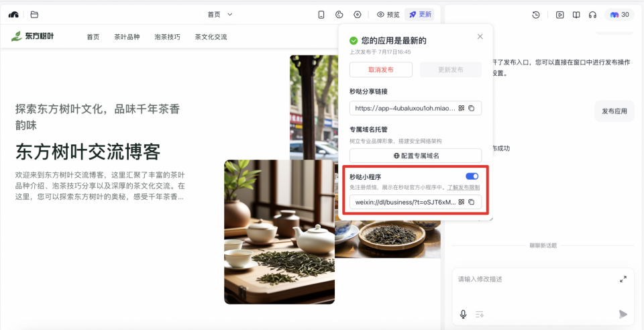The width and height of the screenshot is (644, 330).
Task: Open the palette theme icon
Action: point(339,15)
